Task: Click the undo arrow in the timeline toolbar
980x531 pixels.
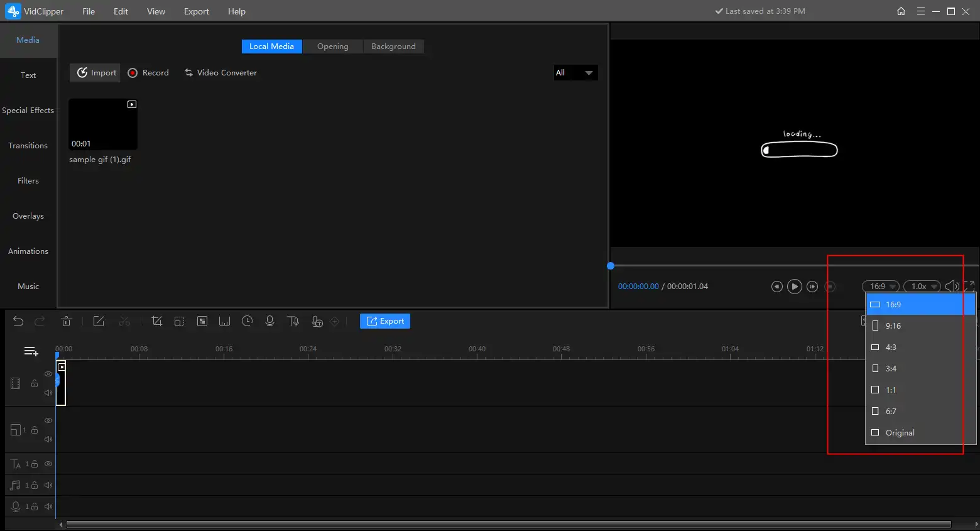Action: coord(18,321)
